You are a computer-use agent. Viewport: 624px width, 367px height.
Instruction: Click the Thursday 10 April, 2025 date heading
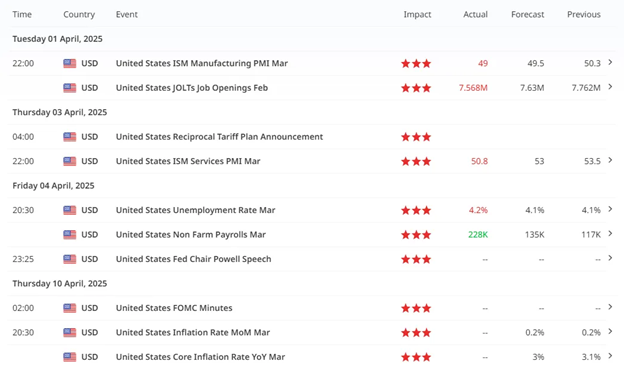[x=60, y=283]
